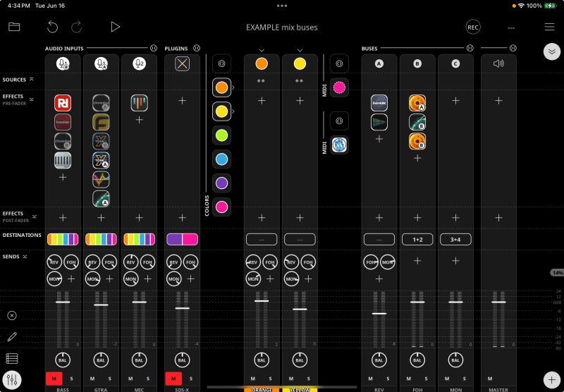Open the hamburger main menu
564x392 pixels.
click(549, 27)
